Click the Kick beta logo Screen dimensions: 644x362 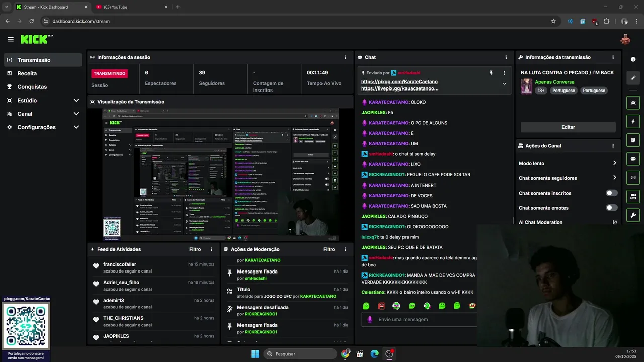pyautogui.click(x=37, y=39)
